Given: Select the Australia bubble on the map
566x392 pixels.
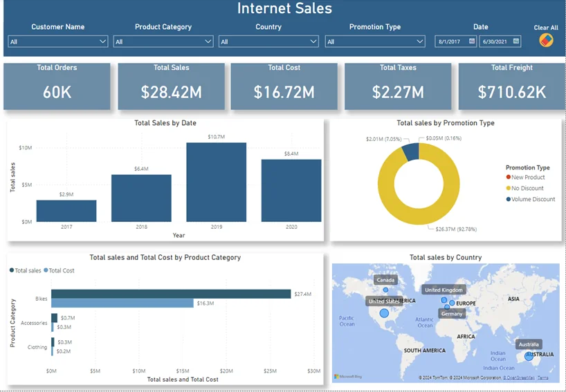Looking at the screenshot, I should click(x=529, y=356).
